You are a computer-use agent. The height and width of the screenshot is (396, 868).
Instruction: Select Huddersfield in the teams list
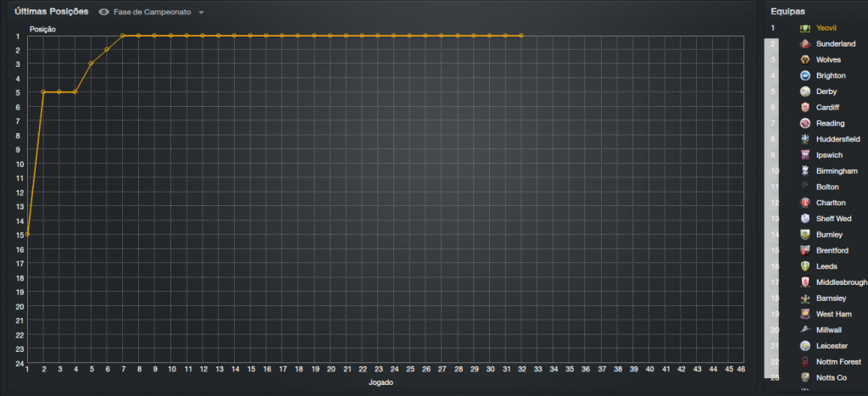coord(837,139)
